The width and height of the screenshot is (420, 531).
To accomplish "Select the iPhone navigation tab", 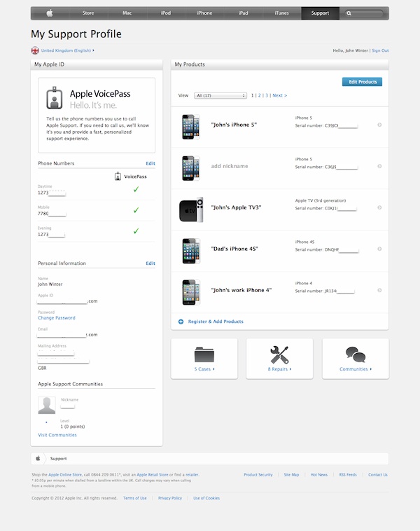I will point(204,13).
